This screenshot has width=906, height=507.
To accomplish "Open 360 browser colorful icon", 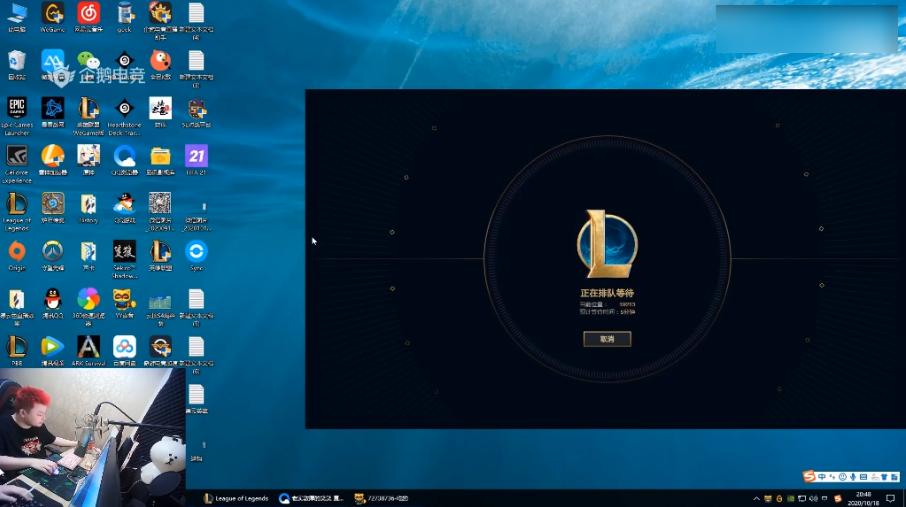I will coord(88,306).
